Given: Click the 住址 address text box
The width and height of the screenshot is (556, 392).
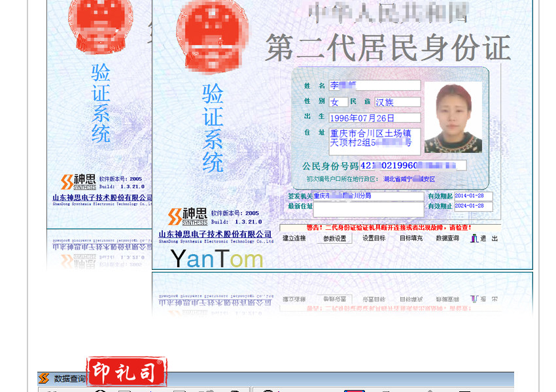Looking at the screenshot, I should pyautogui.click(x=374, y=138).
